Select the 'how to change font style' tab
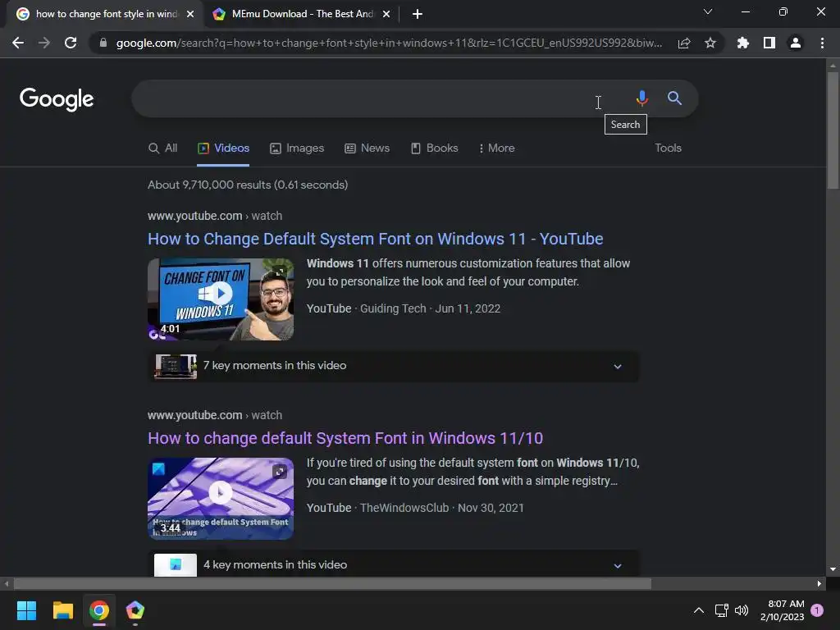 click(x=106, y=14)
